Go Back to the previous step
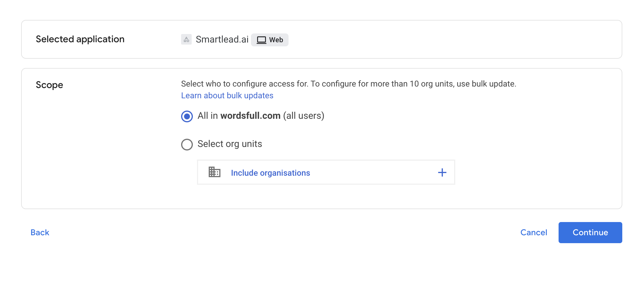The width and height of the screenshot is (644, 298). click(x=40, y=232)
